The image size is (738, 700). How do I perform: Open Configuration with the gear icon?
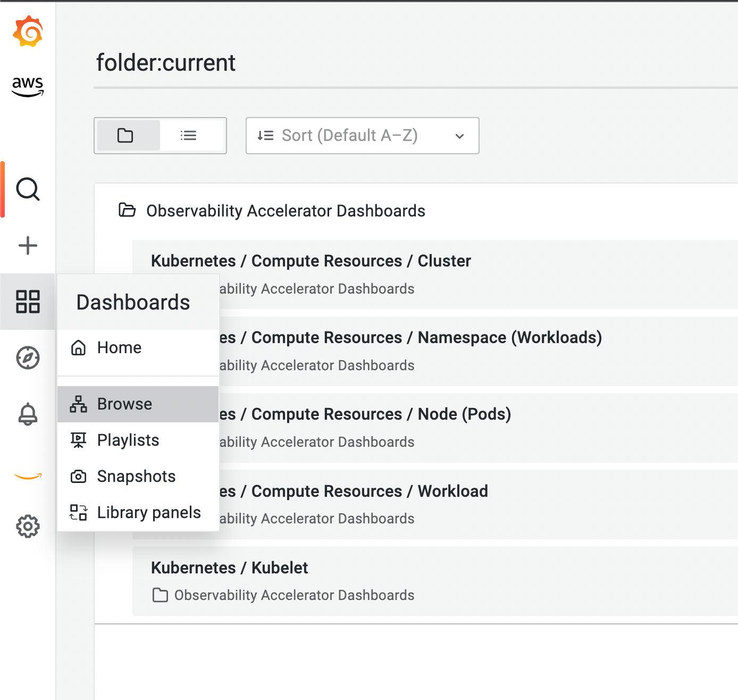coord(28,526)
